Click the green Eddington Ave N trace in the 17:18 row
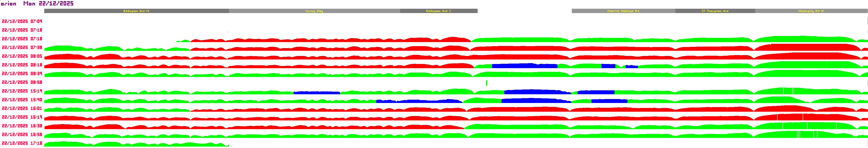The width and height of the screenshot is (868, 148). 135,145
